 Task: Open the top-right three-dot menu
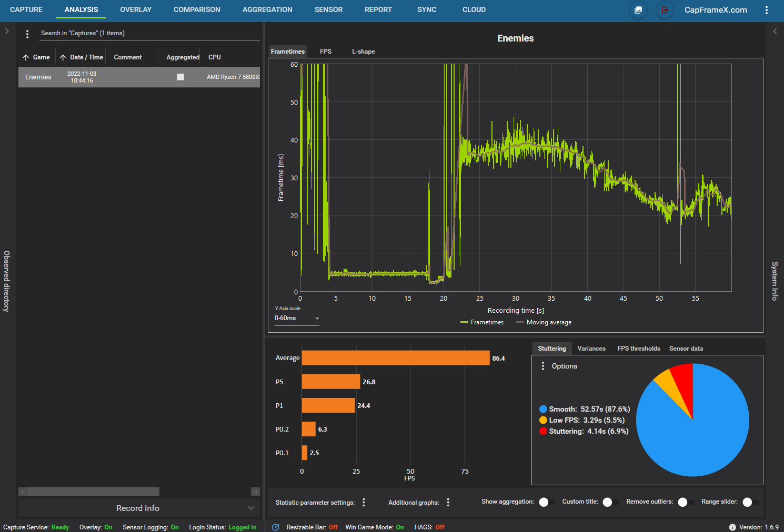(767, 10)
